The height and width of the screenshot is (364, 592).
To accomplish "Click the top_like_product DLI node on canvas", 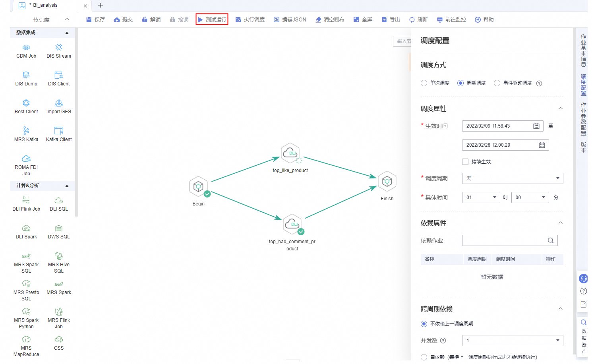I will 290,153.
